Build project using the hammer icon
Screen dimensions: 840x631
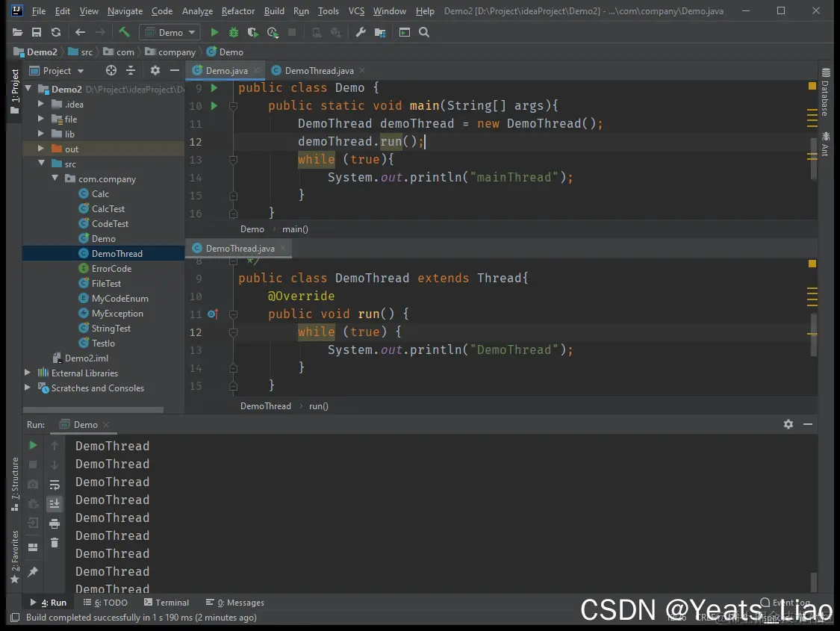pos(124,33)
